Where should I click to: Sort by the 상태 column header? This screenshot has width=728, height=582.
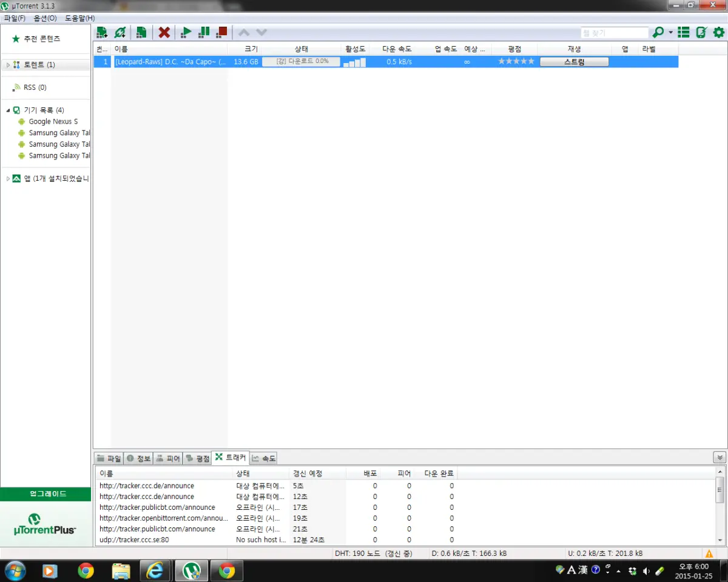302,49
